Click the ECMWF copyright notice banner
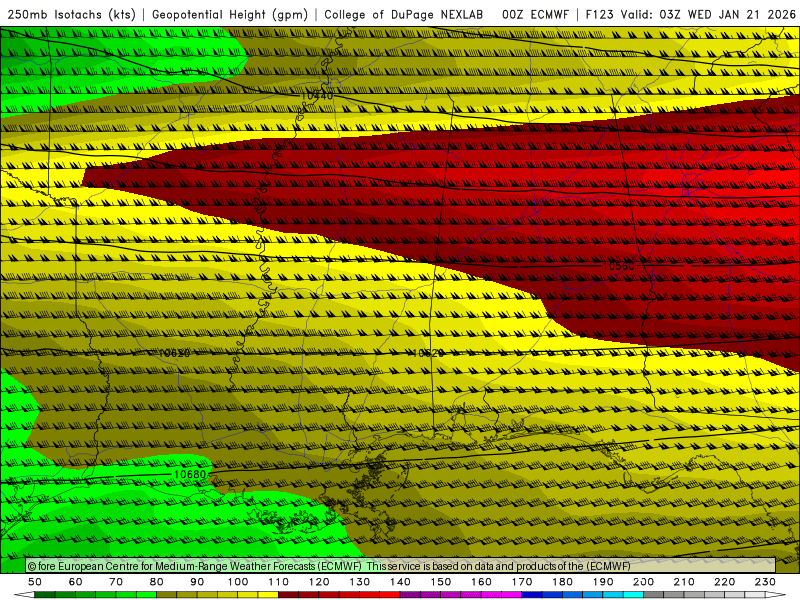The width and height of the screenshot is (800, 600). (x=401, y=566)
